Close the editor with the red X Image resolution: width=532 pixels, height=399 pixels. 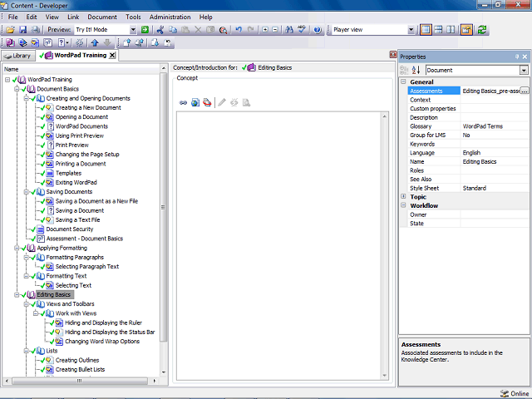click(393, 55)
